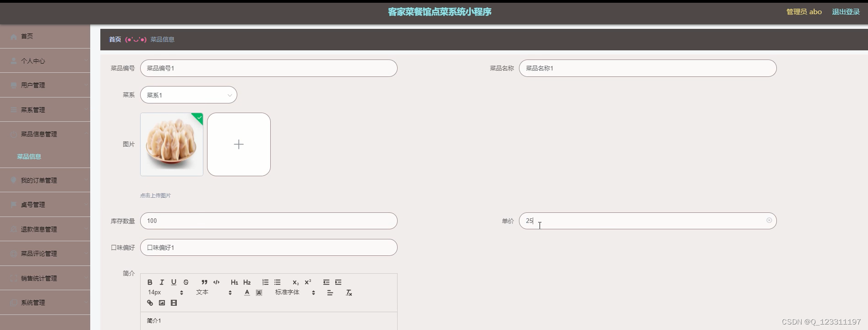Insert a hyperlink in editor
The image size is (868, 330).
[x=150, y=303]
